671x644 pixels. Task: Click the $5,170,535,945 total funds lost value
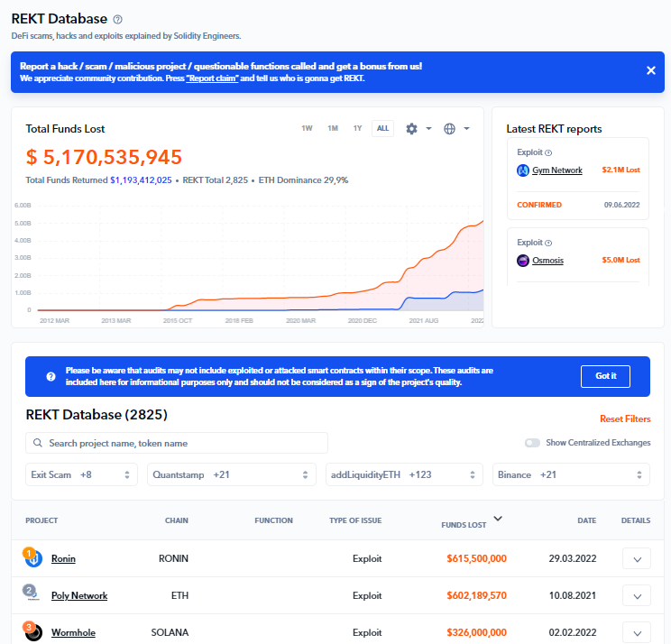[104, 157]
